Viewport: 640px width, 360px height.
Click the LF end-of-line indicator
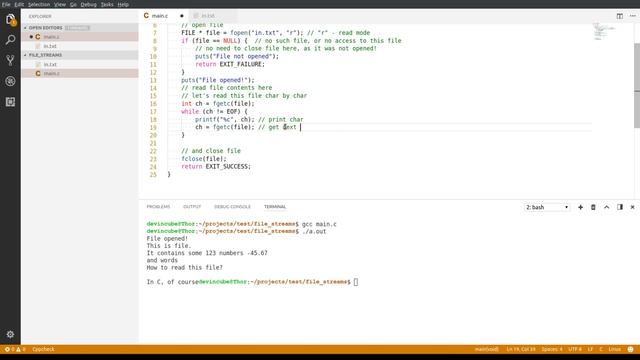click(x=590, y=349)
